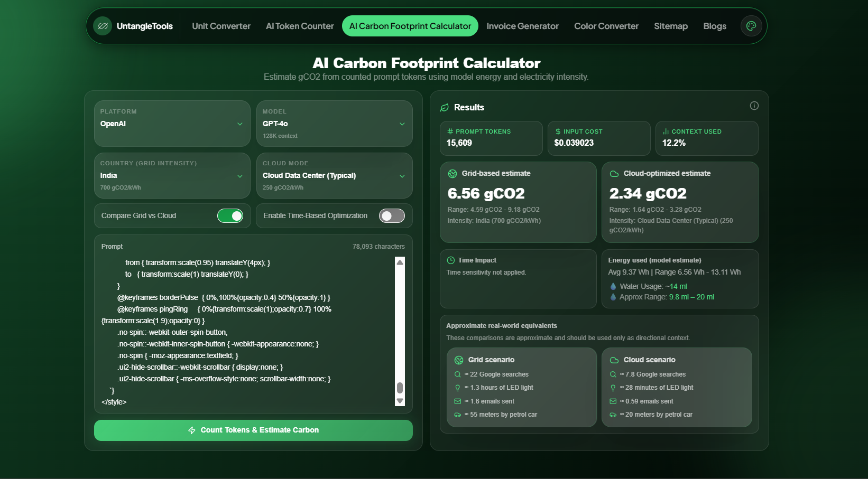Click the $0.039023 input cost value
This screenshot has height=479, width=868.
pos(574,143)
